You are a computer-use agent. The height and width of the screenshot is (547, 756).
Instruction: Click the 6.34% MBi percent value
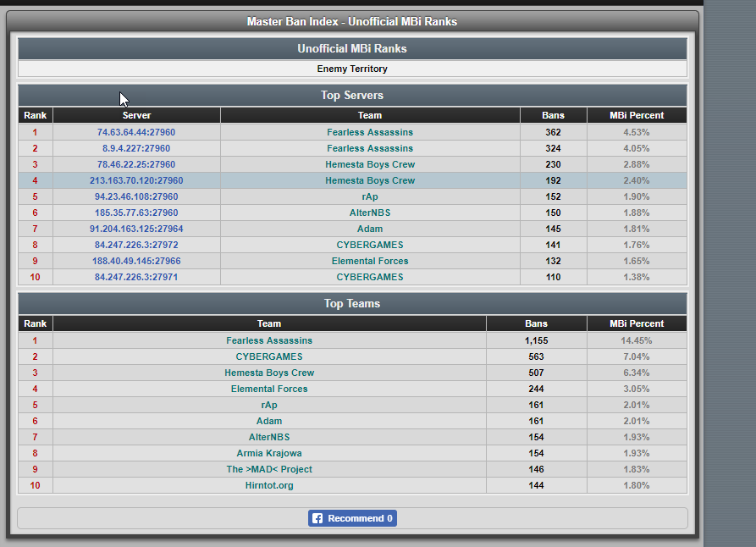pyautogui.click(x=637, y=373)
